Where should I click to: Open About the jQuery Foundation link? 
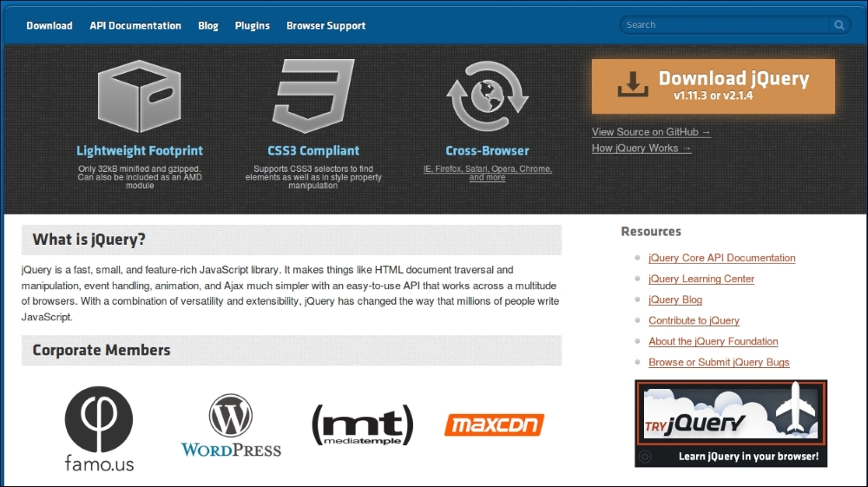(713, 341)
